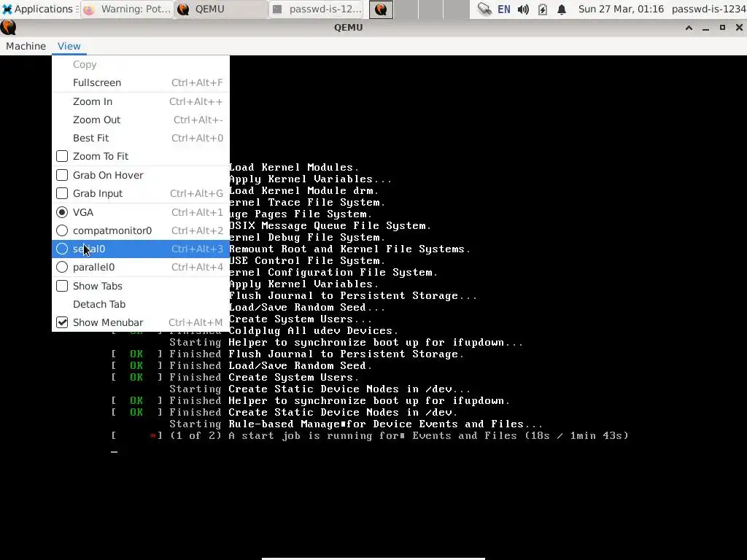The height and width of the screenshot is (560, 747).
Task: Switch to the compatmonitor0 console
Action: pyautogui.click(x=141, y=230)
